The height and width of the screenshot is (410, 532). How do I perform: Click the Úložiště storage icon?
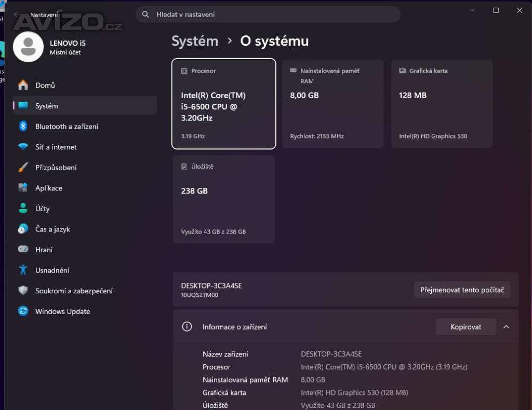click(184, 167)
